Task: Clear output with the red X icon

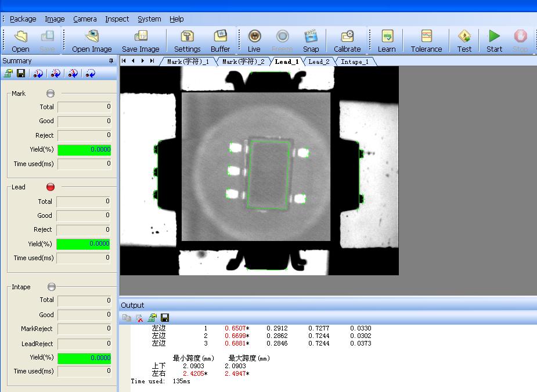Action: click(x=139, y=318)
